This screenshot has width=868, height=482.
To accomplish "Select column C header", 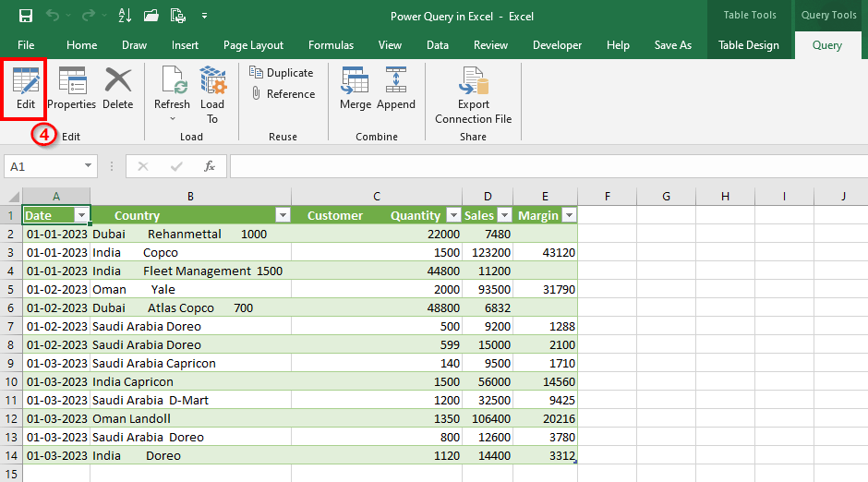I will point(377,196).
